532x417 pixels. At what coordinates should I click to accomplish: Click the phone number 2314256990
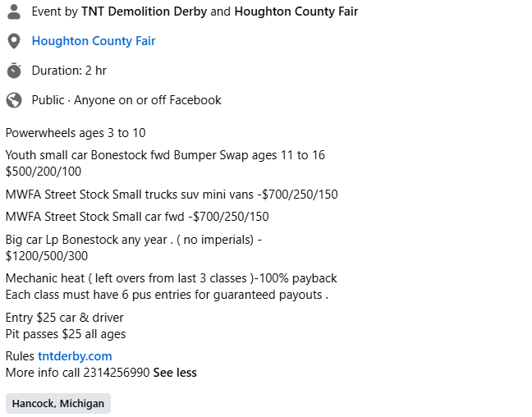coord(117,373)
